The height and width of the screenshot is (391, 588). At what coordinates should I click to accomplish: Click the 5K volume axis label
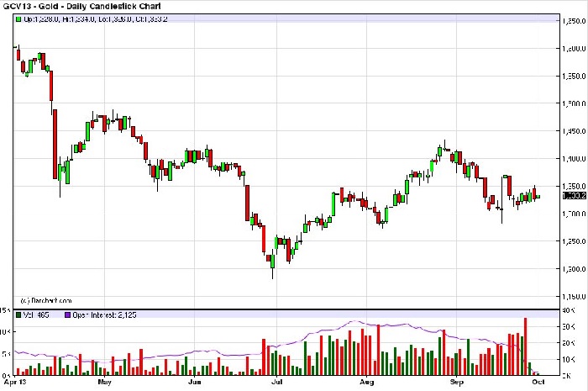click(7, 353)
